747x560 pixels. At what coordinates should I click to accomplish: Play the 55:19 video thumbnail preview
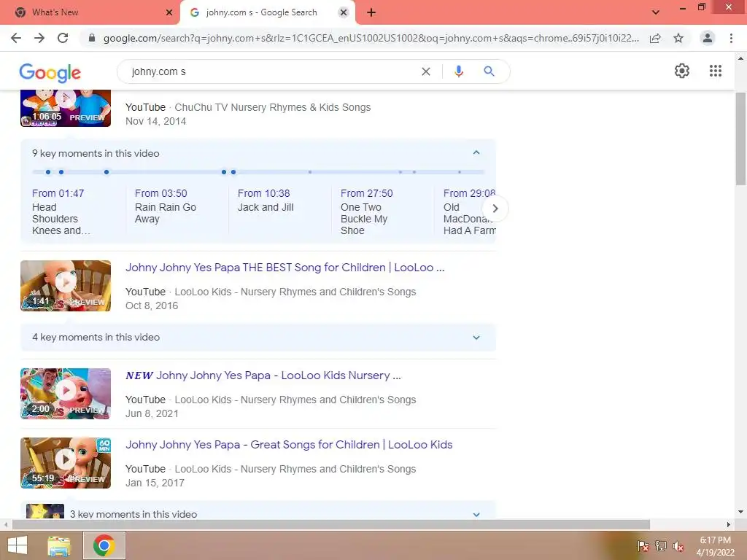tap(66, 463)
